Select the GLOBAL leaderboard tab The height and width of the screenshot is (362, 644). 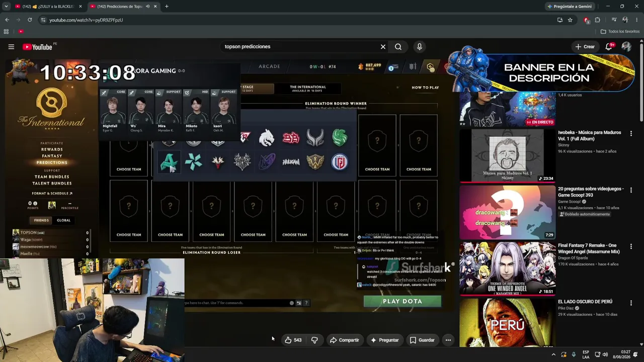(63, 220)
